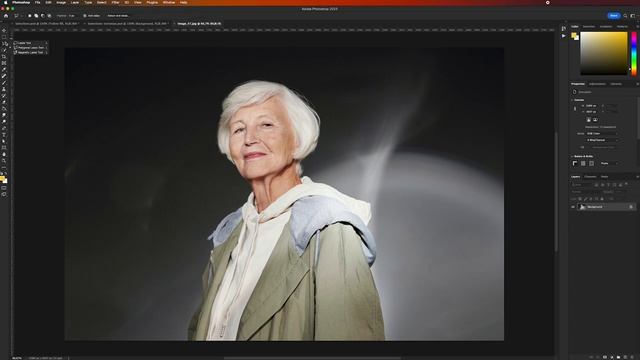Open the collapsed Actions play-icon panel

tap(564, 36)
